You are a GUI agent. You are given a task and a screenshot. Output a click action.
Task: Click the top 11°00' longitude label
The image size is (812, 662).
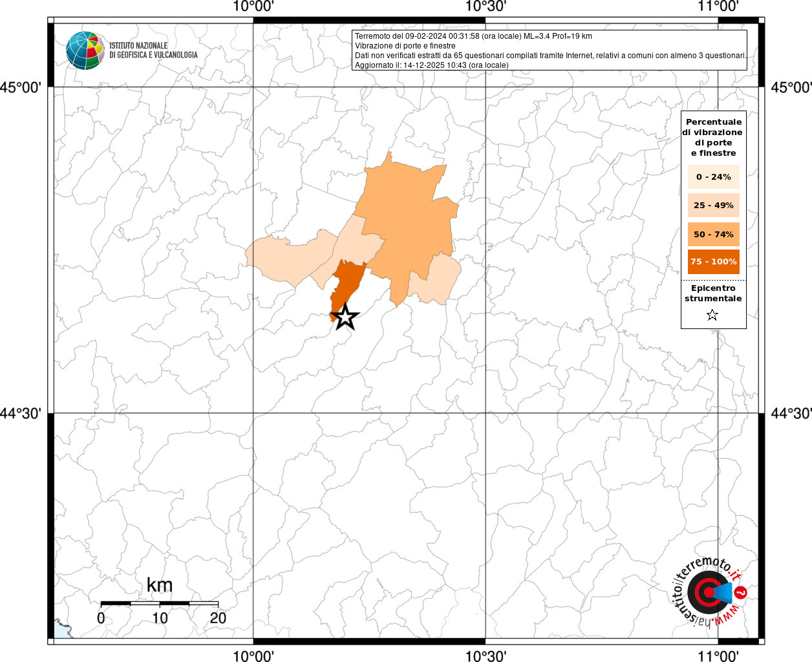pyautogui.click(x=718, y=6)
